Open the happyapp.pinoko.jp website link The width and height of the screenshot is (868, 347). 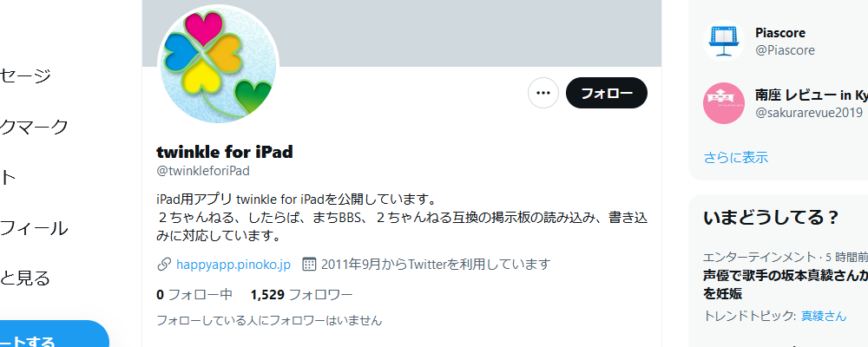coord(233,265)
